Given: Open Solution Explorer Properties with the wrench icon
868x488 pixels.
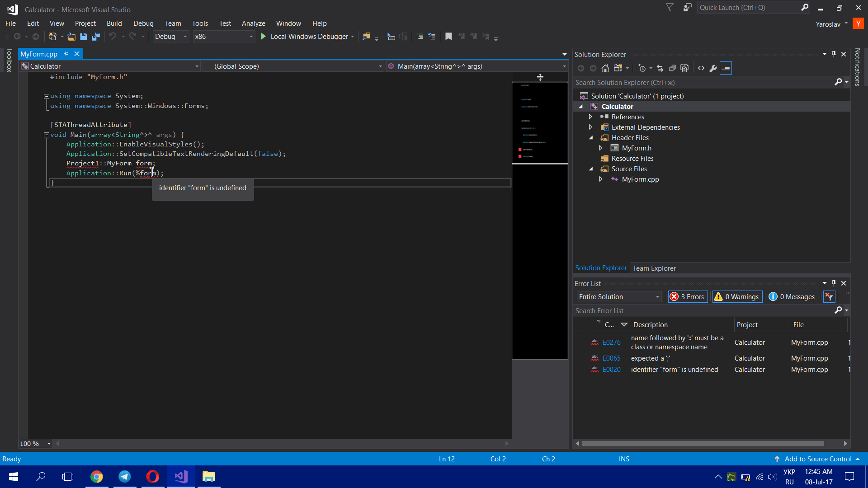Looking at the screenshot, I should point(713,68).
